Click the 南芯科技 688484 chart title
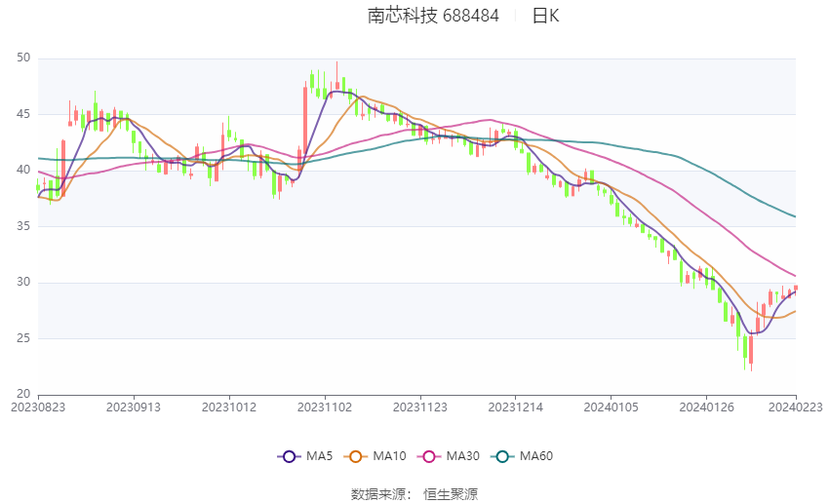 pos(433,16)
